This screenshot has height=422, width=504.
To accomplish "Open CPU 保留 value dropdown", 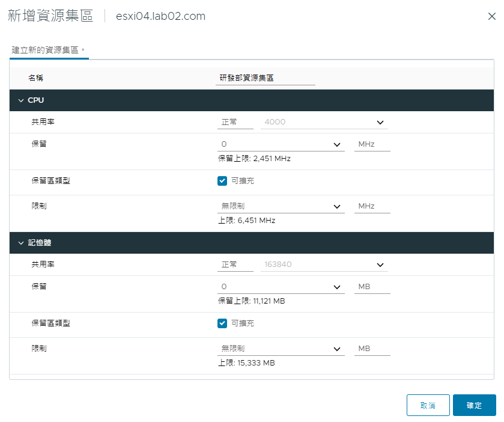I will (281, 144).
